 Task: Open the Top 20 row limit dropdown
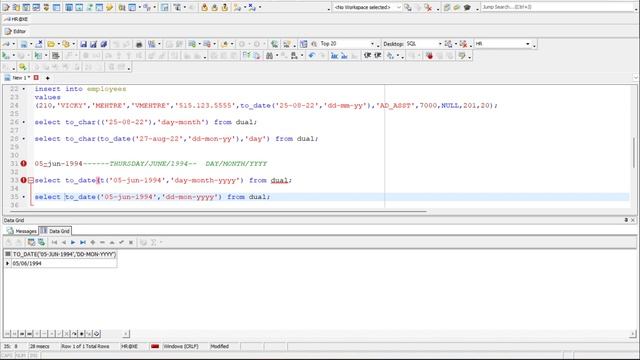372,44
